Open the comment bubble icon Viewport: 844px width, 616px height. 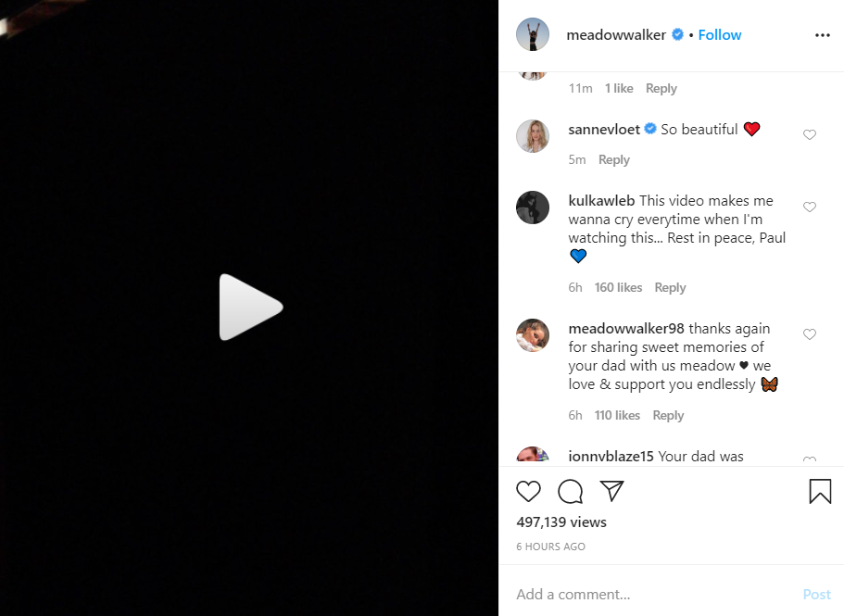[x=571, y=491]
